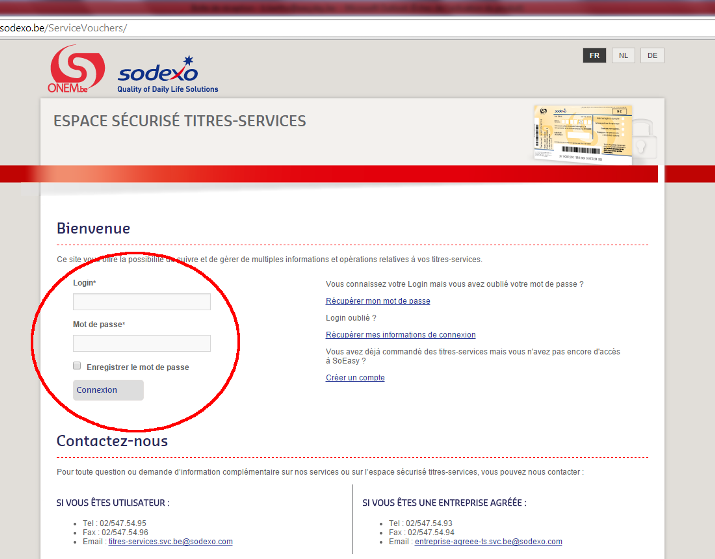Click the titres-services voucher image
715x559 pixels.
click(x=584, y=134)
